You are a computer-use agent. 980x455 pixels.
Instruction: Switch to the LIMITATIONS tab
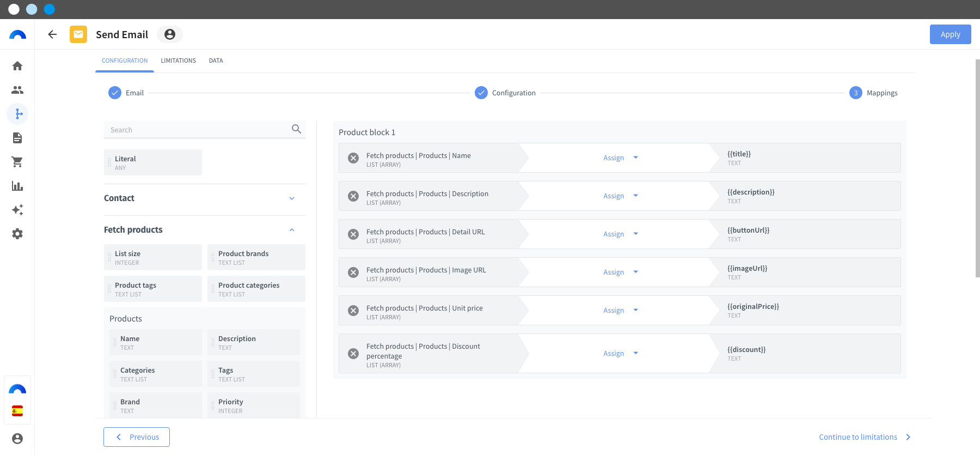[178, 60]
